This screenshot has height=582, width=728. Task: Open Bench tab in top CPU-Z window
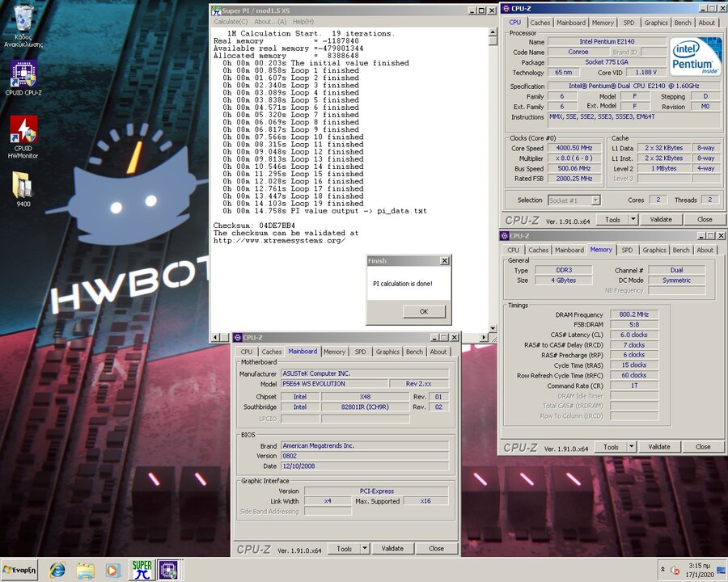click(x=683, y=23)
